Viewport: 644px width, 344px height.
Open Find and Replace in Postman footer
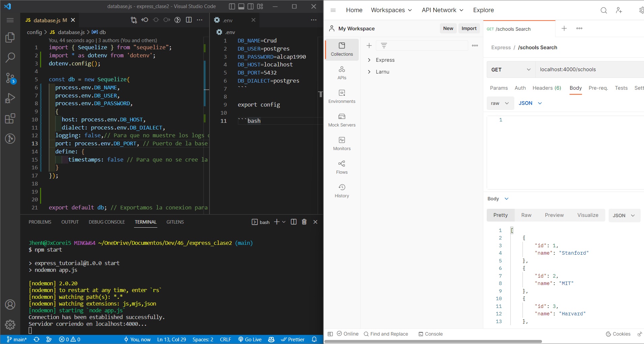point(386,334)
